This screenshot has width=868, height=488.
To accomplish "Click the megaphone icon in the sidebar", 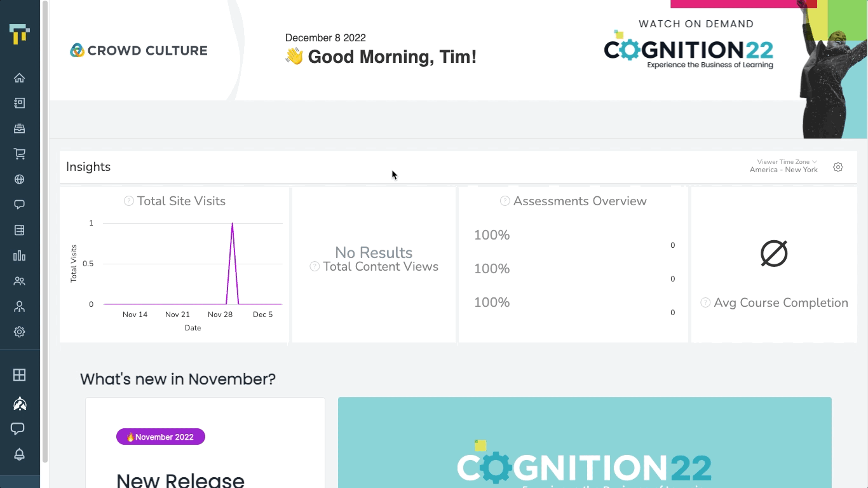I will tap(19, 403).
